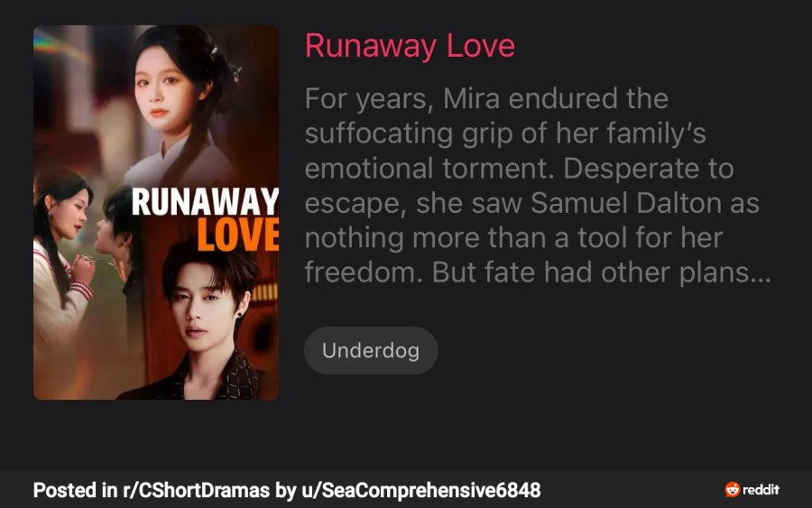This screenshot has height=508, width=812.
Task: Open the pink Runaway Love title
Action: coord(410,46)
